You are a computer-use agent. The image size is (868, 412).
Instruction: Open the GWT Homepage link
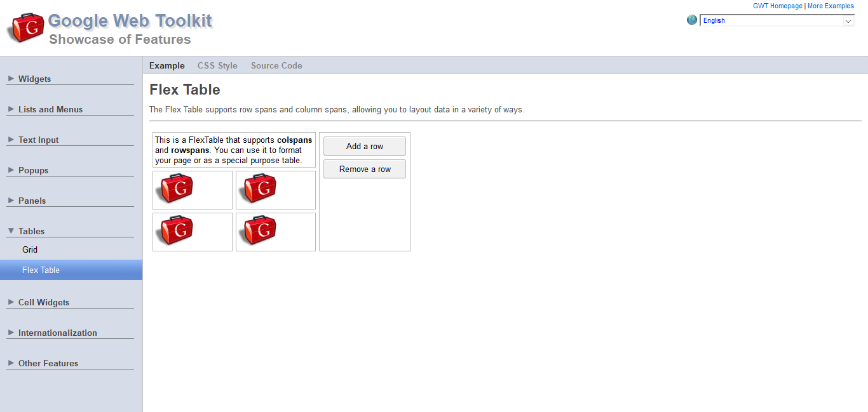click(x=778, y=6)
